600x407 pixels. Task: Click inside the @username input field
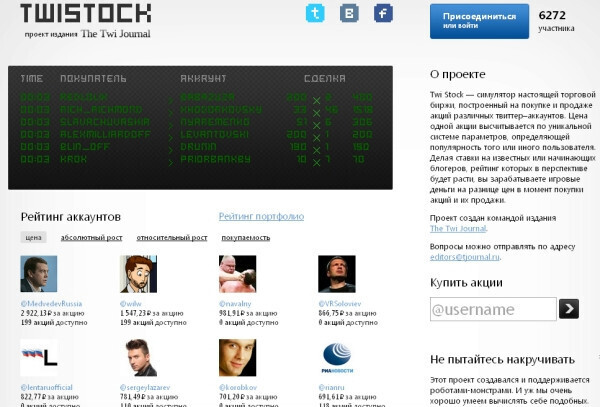click(x=492, y=309)
